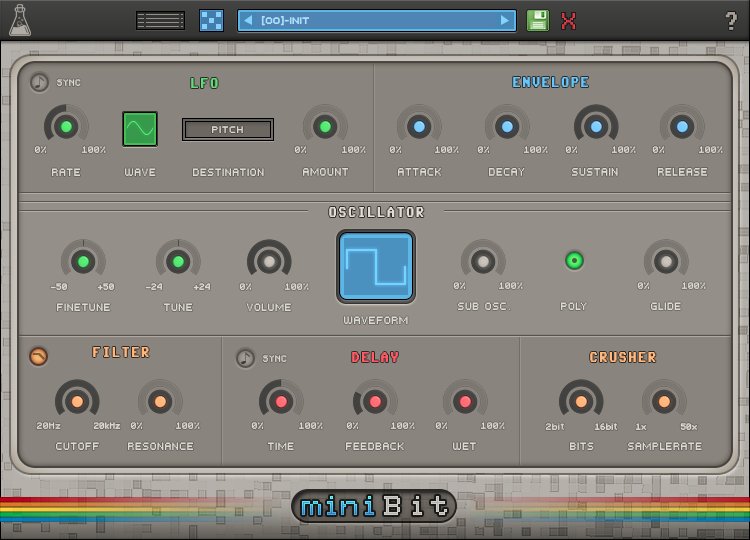Click the crusher BITS knob

point(581,401)
